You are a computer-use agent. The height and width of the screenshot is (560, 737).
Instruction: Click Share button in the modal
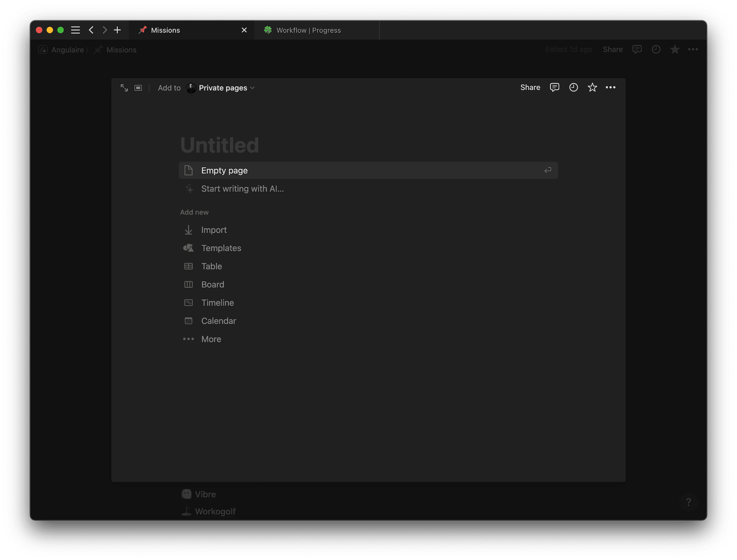tap(530, 87)
